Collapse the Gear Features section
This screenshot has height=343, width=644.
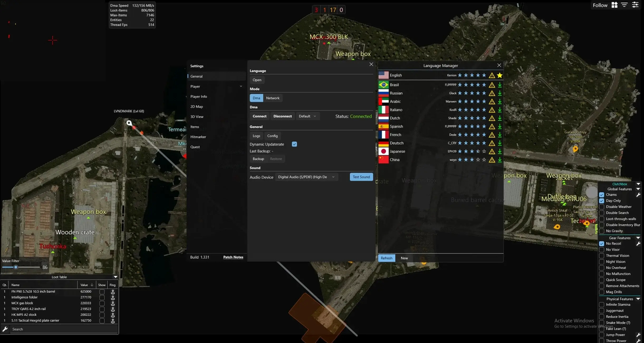click(638, 237)
